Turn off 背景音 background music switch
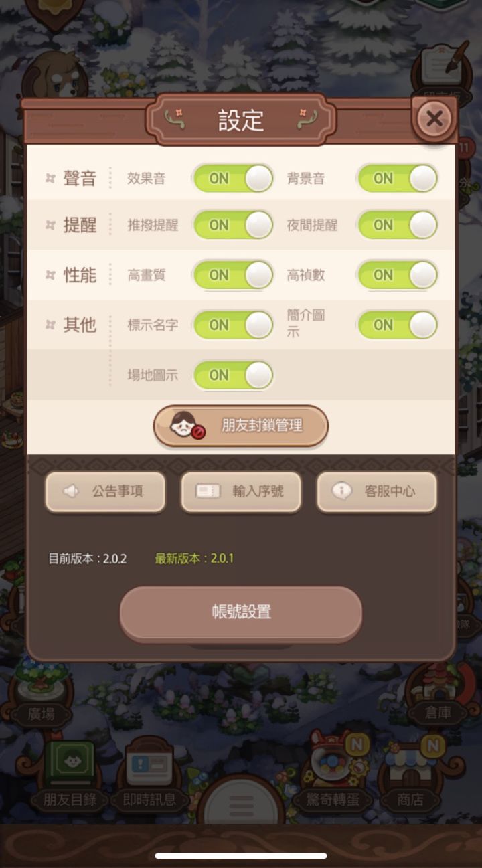This screenshot has height=868, width=482. pos(398,179)
